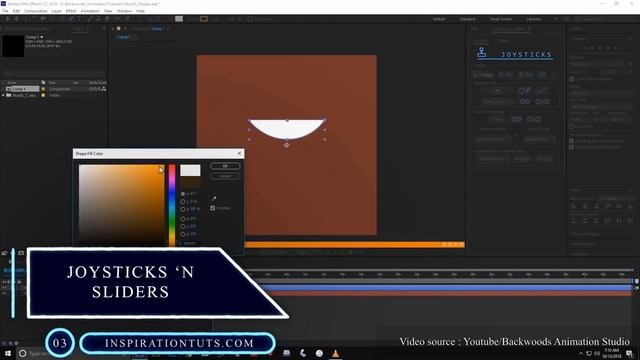The image size is (640, 360).
Task: Show hidden system tray icons
Action: point(581,353)
